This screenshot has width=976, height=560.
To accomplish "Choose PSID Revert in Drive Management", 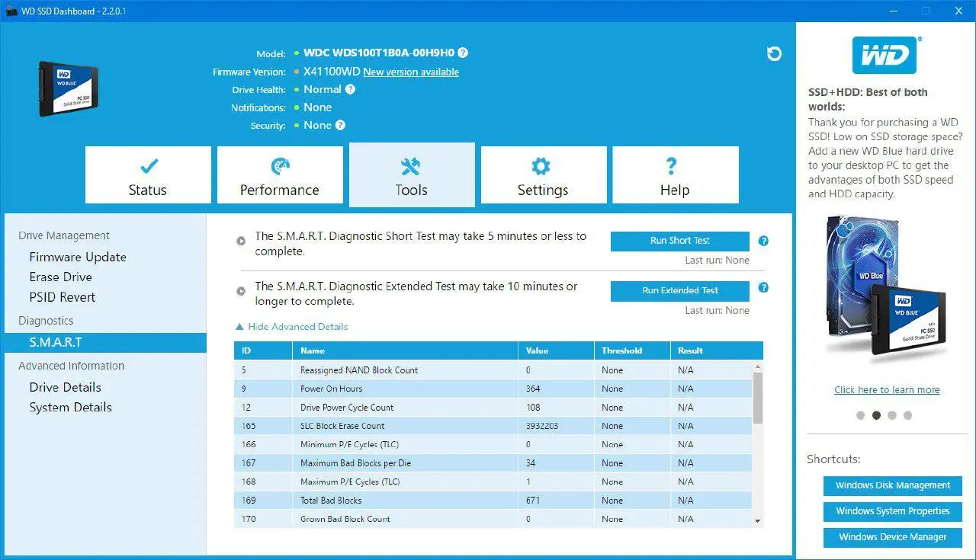I will [x=63, y=297].
